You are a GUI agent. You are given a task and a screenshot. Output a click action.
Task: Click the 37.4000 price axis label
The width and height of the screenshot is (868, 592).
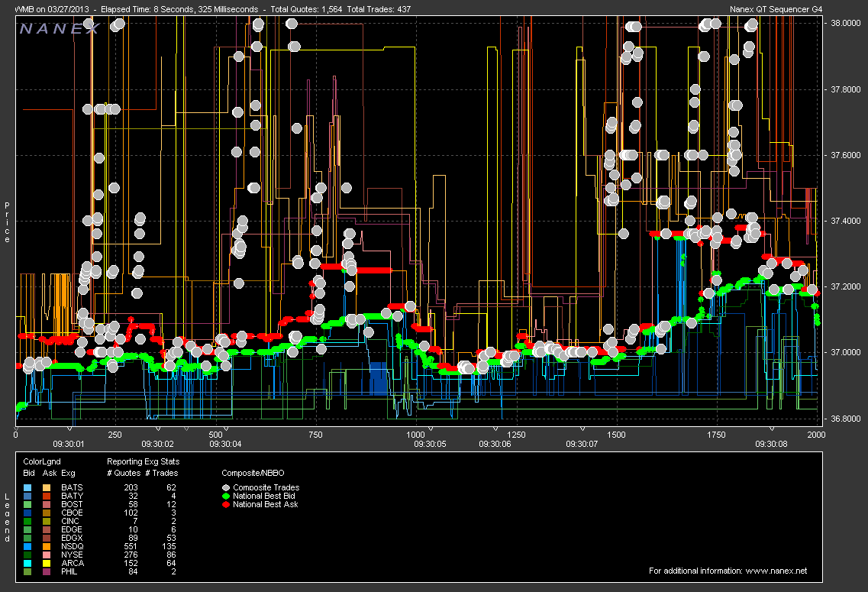pos(846,221)
